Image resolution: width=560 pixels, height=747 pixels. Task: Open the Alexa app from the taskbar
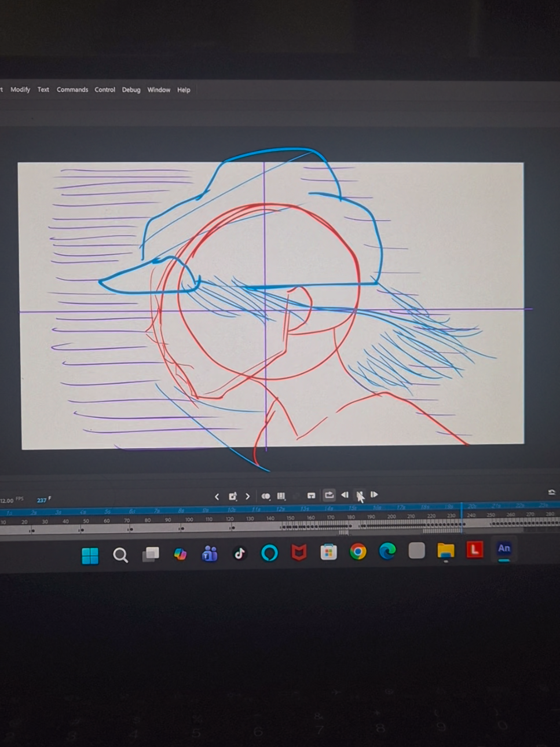[x=269, y=553]
